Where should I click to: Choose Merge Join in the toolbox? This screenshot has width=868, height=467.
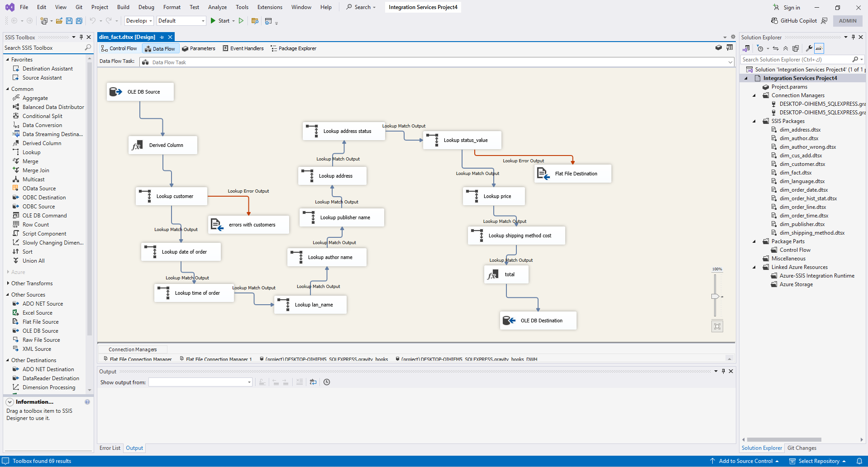click(x=36, y=170)
